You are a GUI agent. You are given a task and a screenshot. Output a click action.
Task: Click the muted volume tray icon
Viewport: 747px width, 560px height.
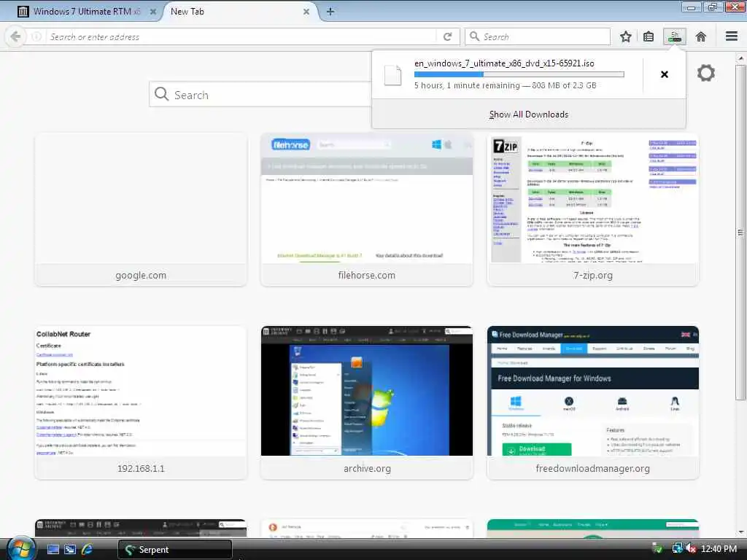691,549
